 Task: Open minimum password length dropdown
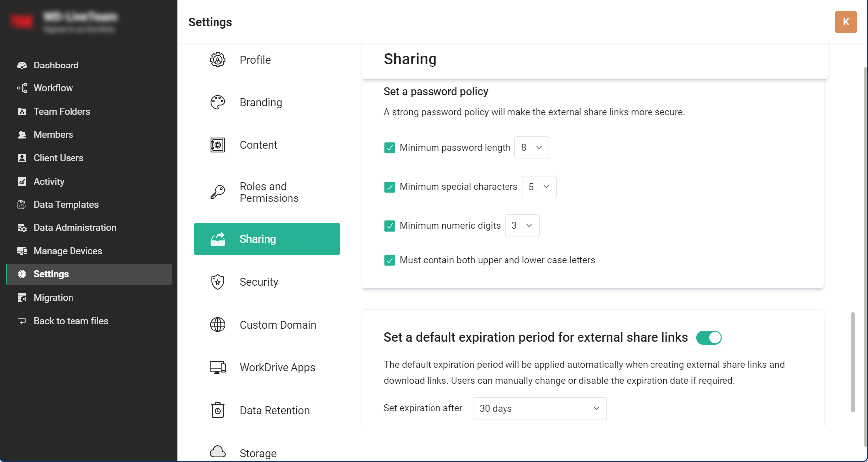(x=531, y=148)
